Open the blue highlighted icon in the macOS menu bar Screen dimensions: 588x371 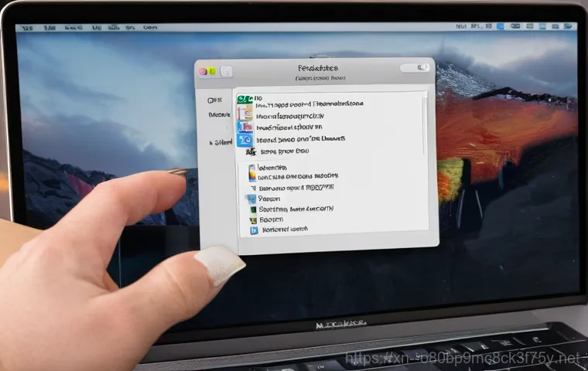tap(500, 26)
